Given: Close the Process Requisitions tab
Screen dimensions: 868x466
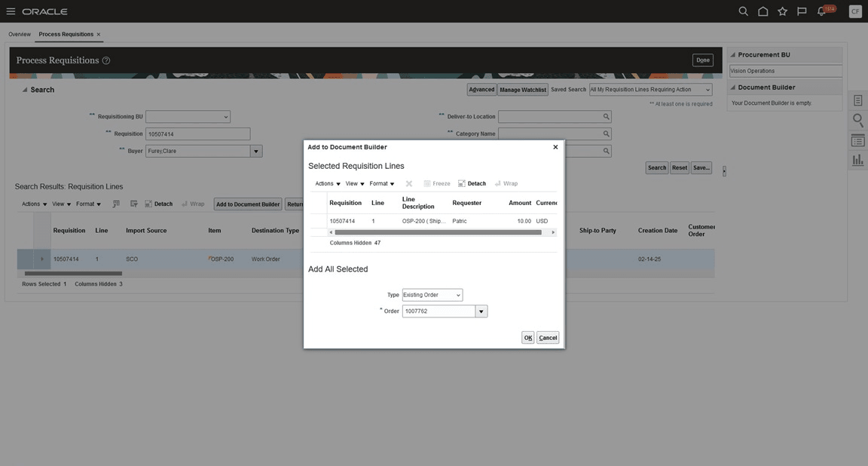Looking at the screenshot, I should click(99, 35).
